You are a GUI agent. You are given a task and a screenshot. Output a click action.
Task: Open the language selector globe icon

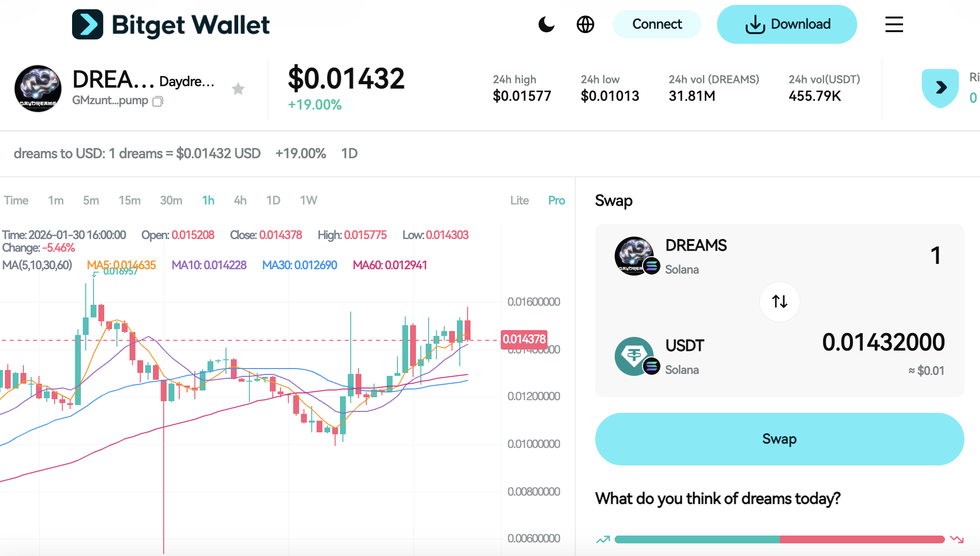pos(585,24)
